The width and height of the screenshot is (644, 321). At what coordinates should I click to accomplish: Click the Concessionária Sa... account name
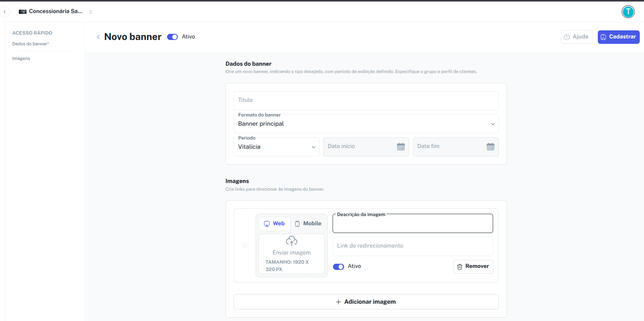pos(56,12)
